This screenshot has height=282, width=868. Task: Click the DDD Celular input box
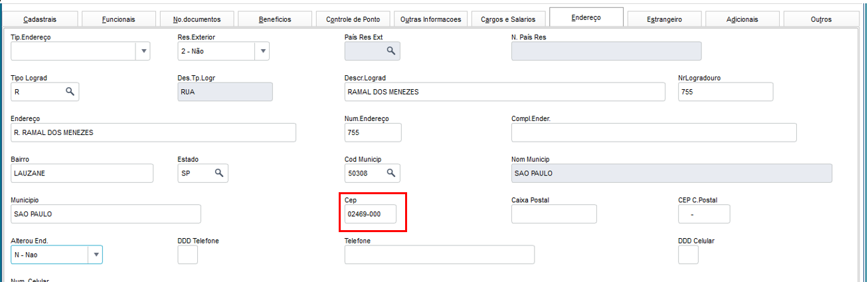[x=688, y=255]
